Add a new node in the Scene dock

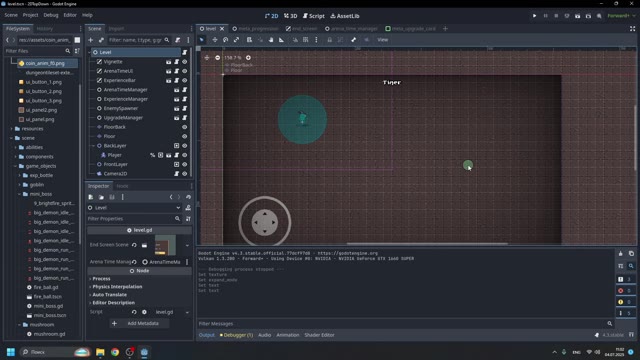coord(91,40)
